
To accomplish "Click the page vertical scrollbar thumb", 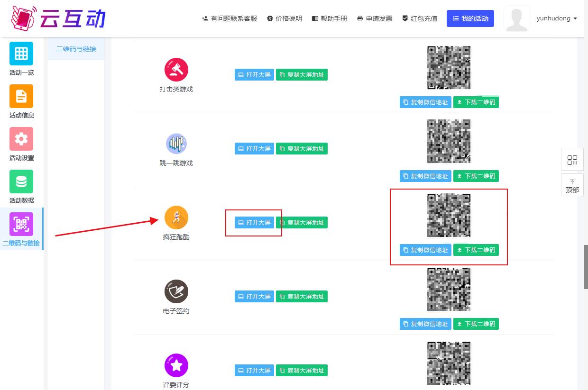I will click(586, 267).
